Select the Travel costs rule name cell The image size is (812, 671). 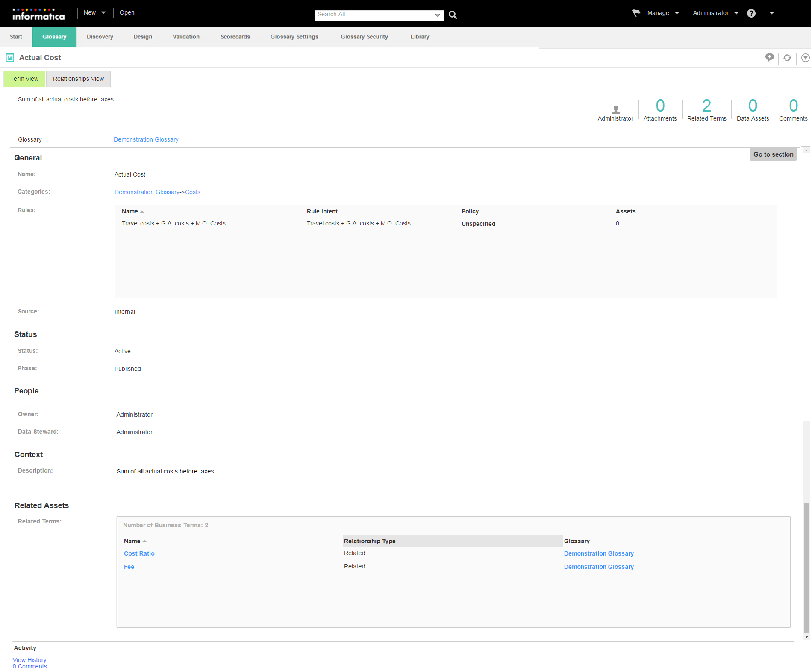[x=174, y=224]
